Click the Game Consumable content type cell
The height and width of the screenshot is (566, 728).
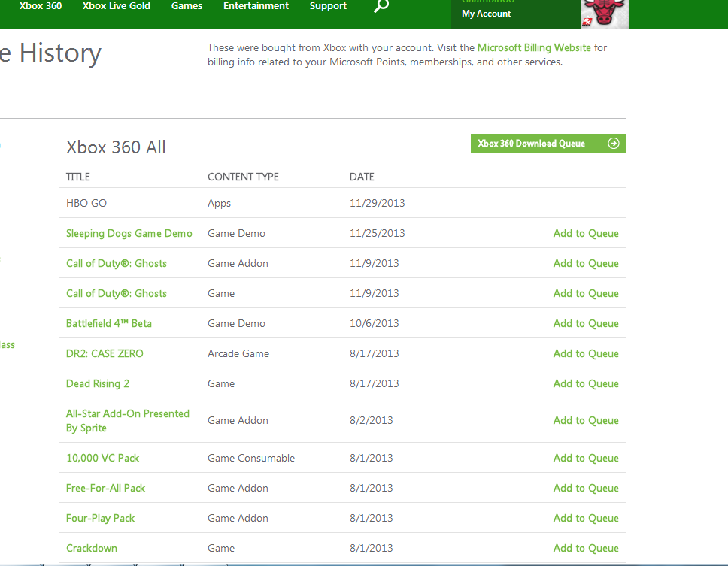coord(251,458)
